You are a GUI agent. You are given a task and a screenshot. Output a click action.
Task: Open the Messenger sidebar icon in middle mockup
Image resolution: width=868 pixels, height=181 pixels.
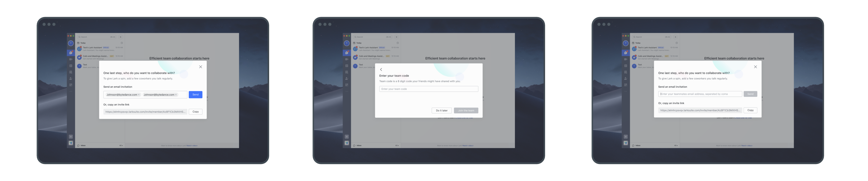[347, 53]
